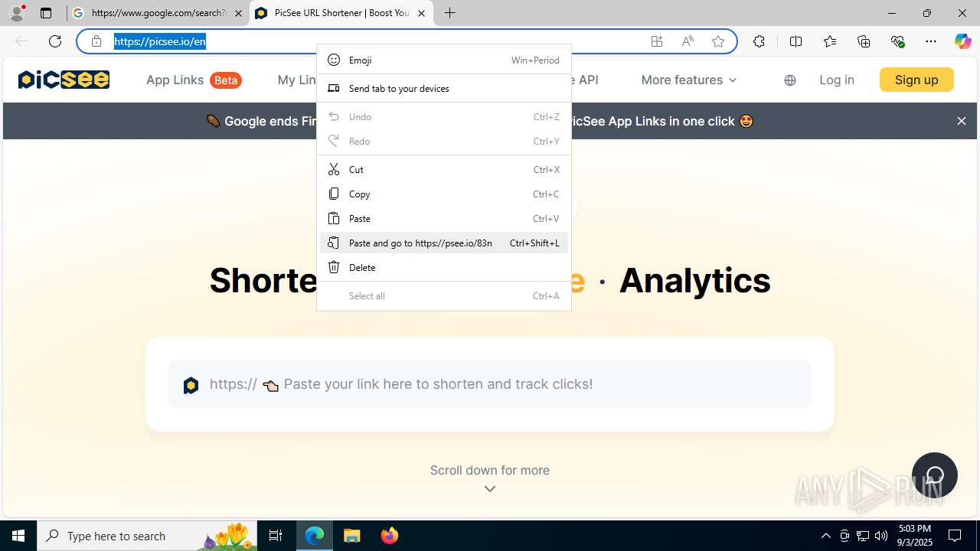Expand the More features dropdown
The height and width of the screenshot is (551, 980).
pyautogui.click(x=689, y=80)
